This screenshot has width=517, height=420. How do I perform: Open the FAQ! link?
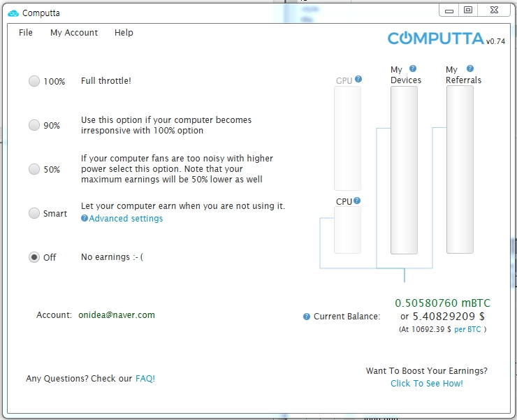(145, 379)
